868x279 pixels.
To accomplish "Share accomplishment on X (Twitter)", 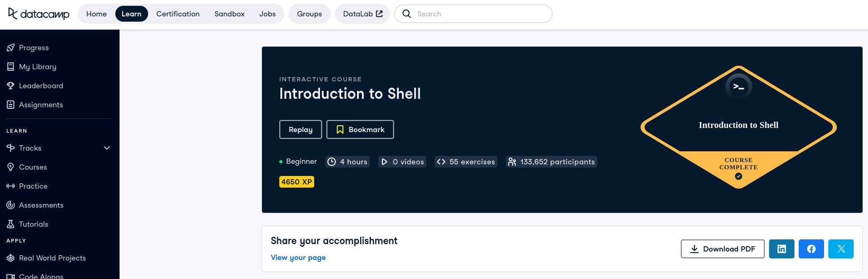I will 840,249.
